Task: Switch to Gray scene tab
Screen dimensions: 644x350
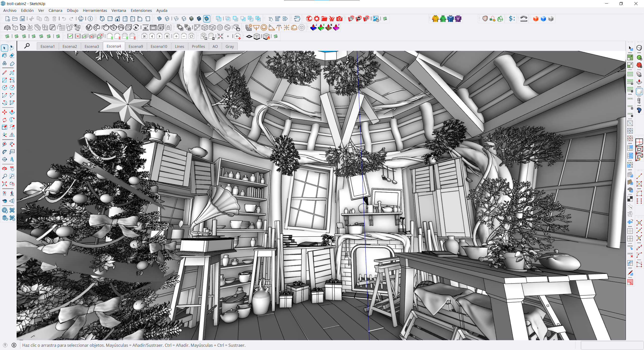Action: coord(229,46)
